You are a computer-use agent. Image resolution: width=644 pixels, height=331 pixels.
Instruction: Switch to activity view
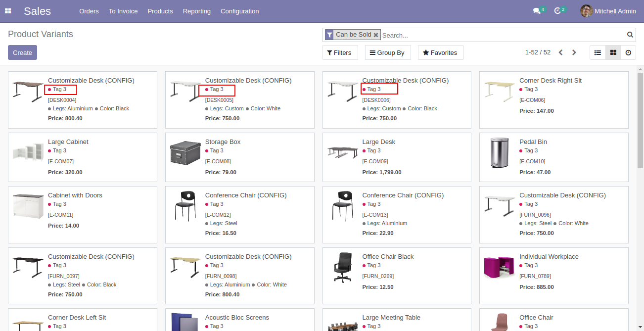coord(628,52)
